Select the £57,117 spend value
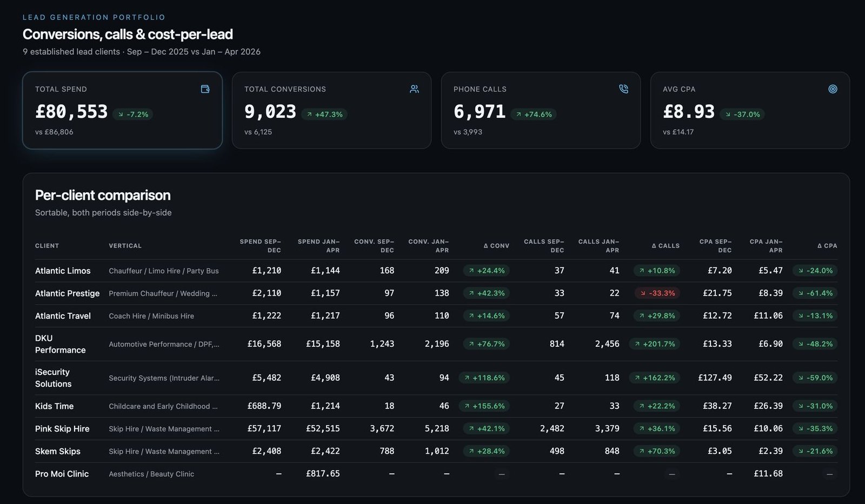Viewport: 865px width, 504px height. click(x=264, y=428)
